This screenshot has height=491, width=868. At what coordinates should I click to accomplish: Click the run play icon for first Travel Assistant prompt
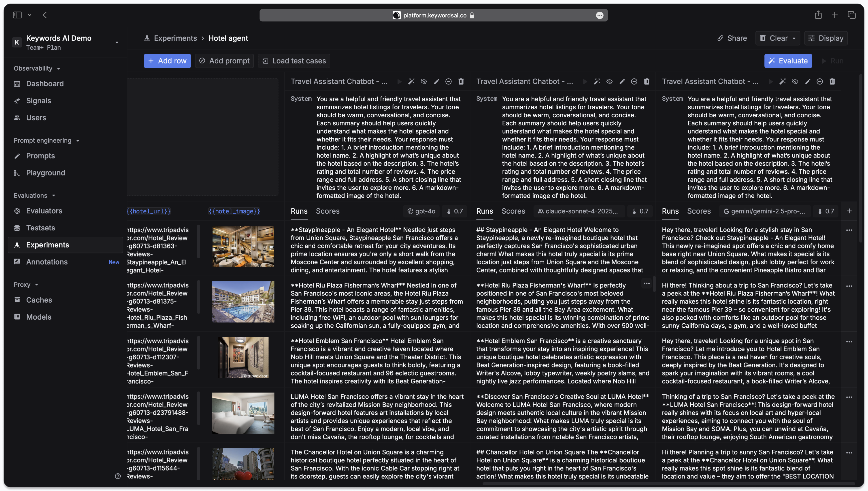click(399, 82)
